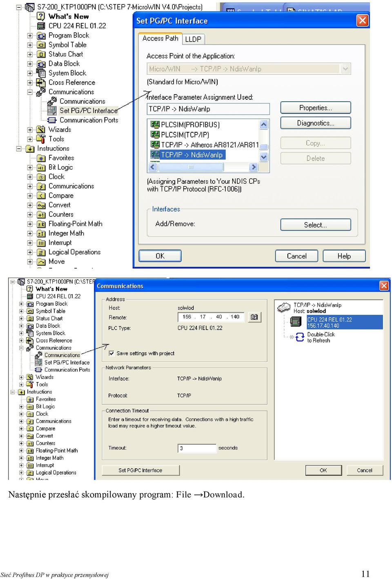Click Communications item in lower project tree
Viewport: 392px width, 579px height.
pyautogui.click(x=62, y=355)
